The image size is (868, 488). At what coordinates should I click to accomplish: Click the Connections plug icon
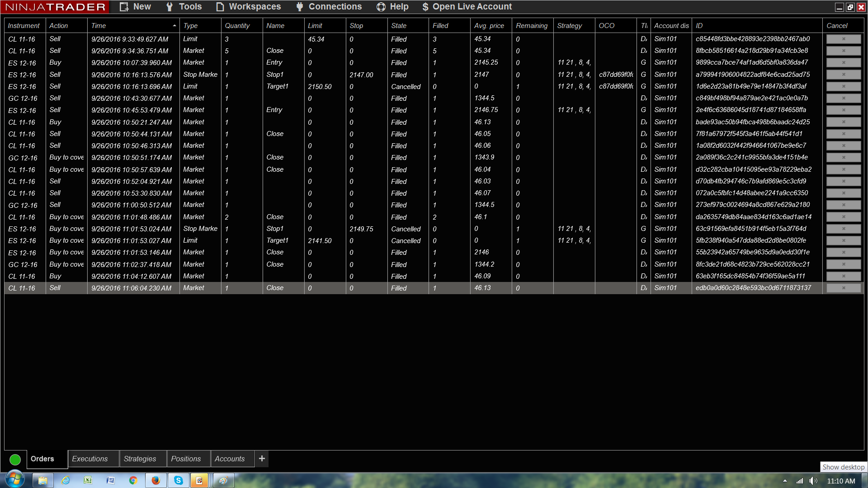tap(299, 7)
